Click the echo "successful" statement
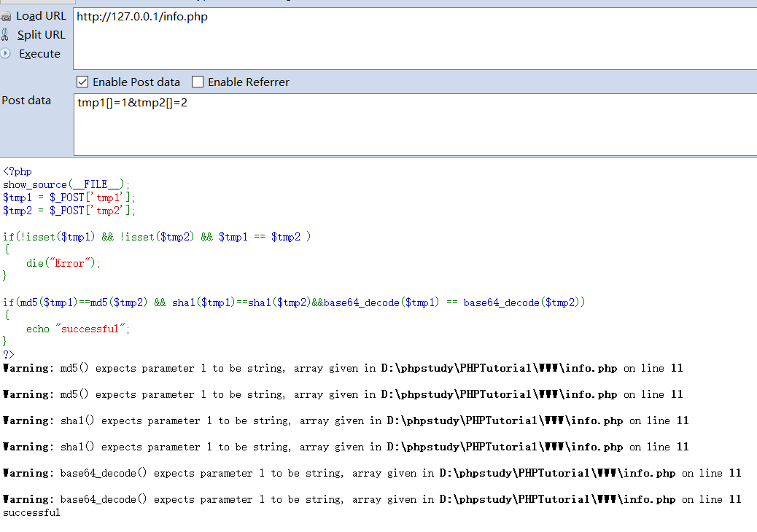Image resolution: width=757 pixels, height=532 pixels. point(78,329)
